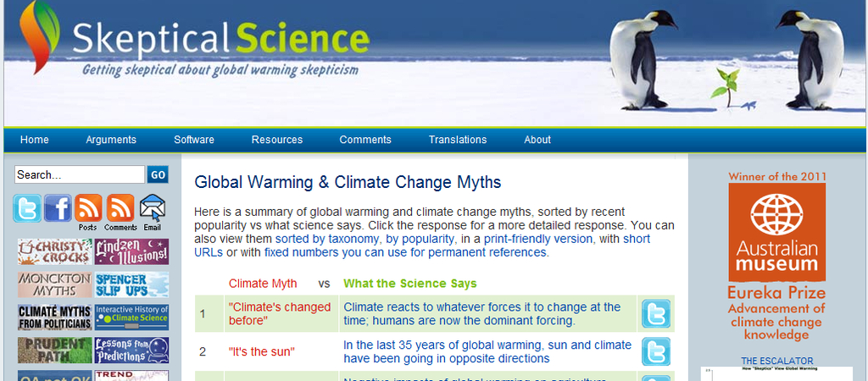
Task: Open the Facebook icon in sidebar
Action: coord(58,207)
